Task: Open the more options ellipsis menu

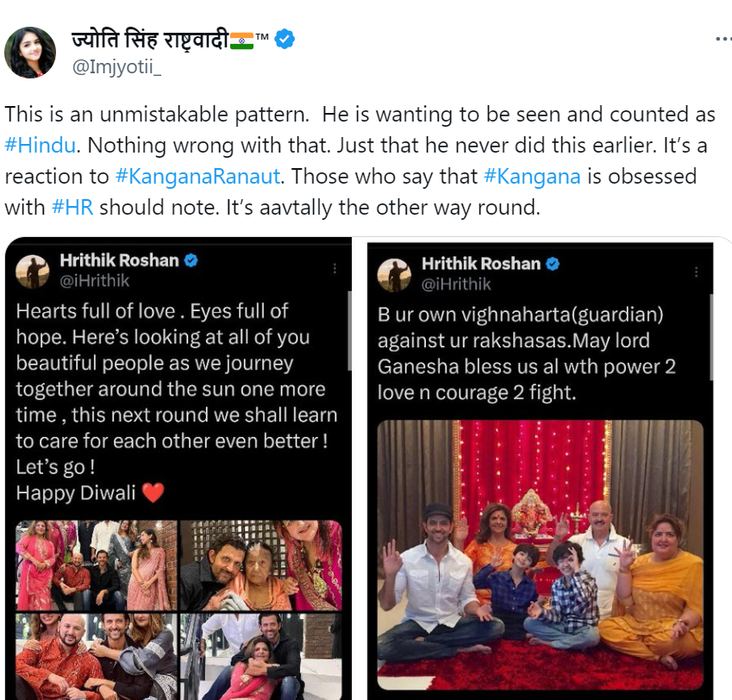Action: 723,40
